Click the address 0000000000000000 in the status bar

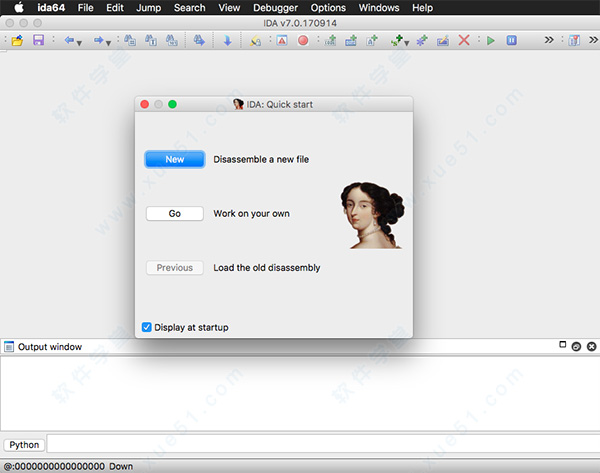point(59,466)
